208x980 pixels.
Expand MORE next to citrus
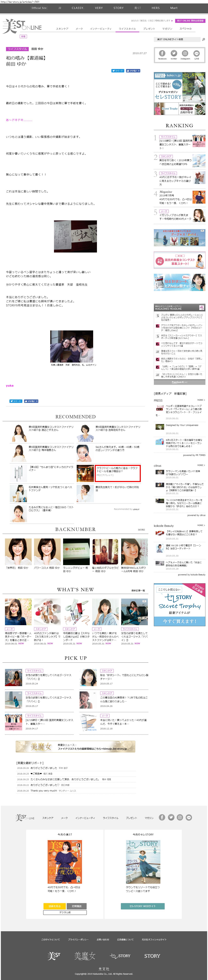tap(201, 465)
